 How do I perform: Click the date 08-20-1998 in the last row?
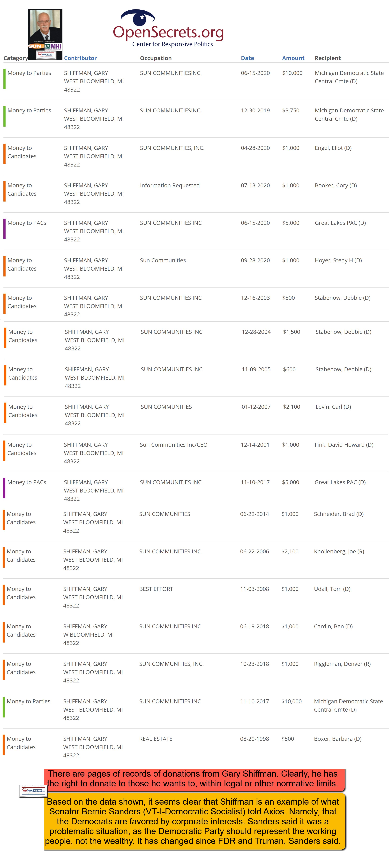click(254, 739)
